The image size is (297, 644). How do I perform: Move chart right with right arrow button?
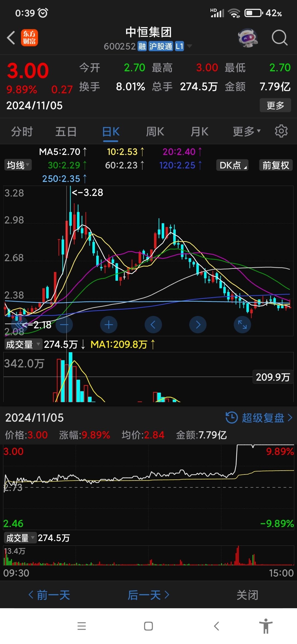198,325
